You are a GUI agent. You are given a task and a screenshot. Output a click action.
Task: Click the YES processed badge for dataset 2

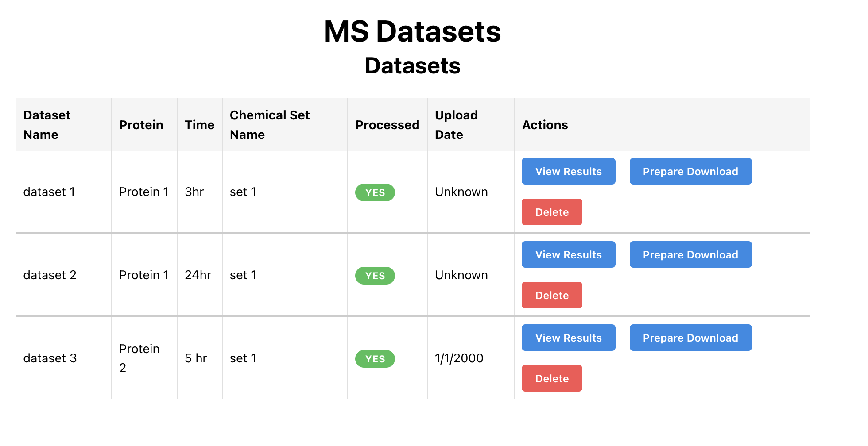(x=375, y=276)
